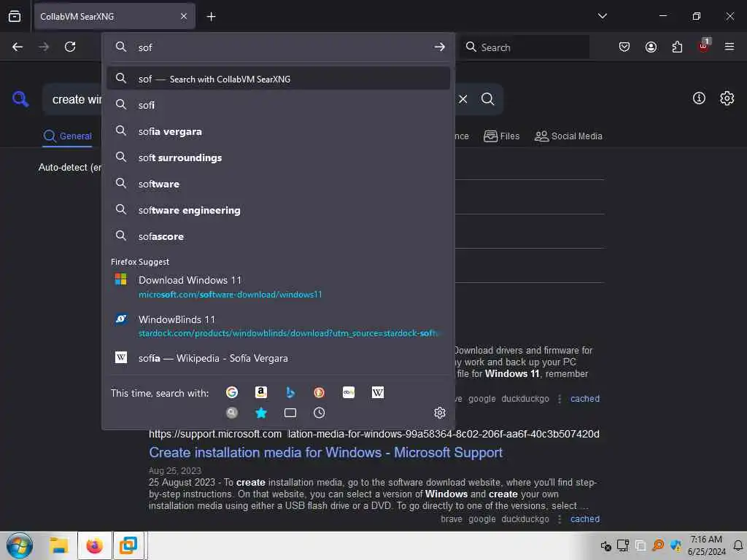Open the Firefox account icon

[x=651, y=47]
